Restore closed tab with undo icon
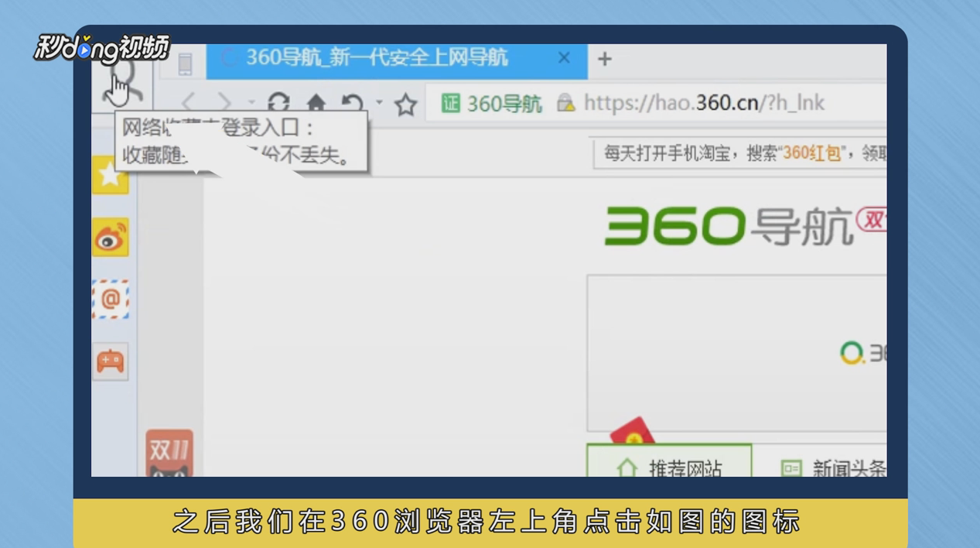 pos(353,103)
